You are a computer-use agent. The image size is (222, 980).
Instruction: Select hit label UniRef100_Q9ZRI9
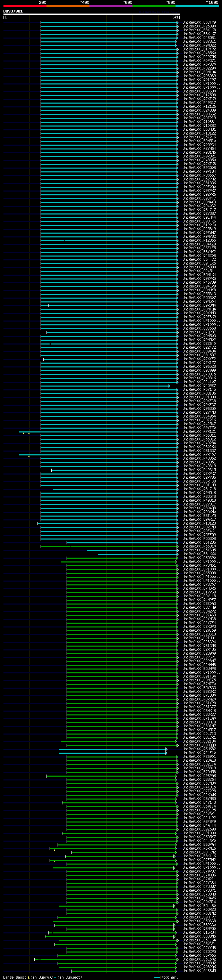tap(199, 118)
